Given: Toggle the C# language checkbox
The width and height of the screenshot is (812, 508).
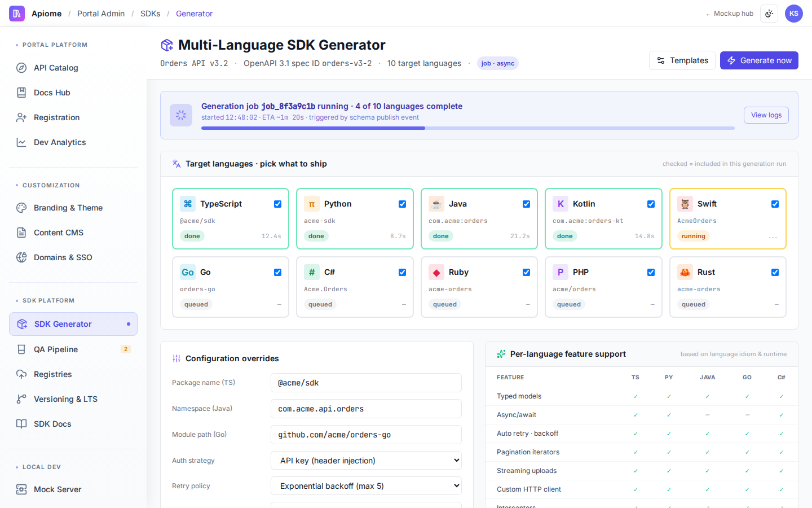Looking at the screenshot, I should (x=402, y=272).
